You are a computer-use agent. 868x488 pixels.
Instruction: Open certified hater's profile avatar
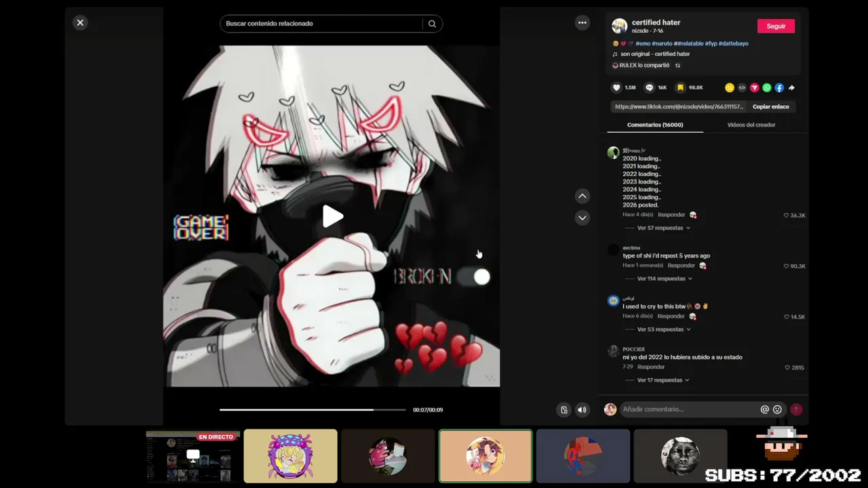pyautogui.click(x=619, y=26)
